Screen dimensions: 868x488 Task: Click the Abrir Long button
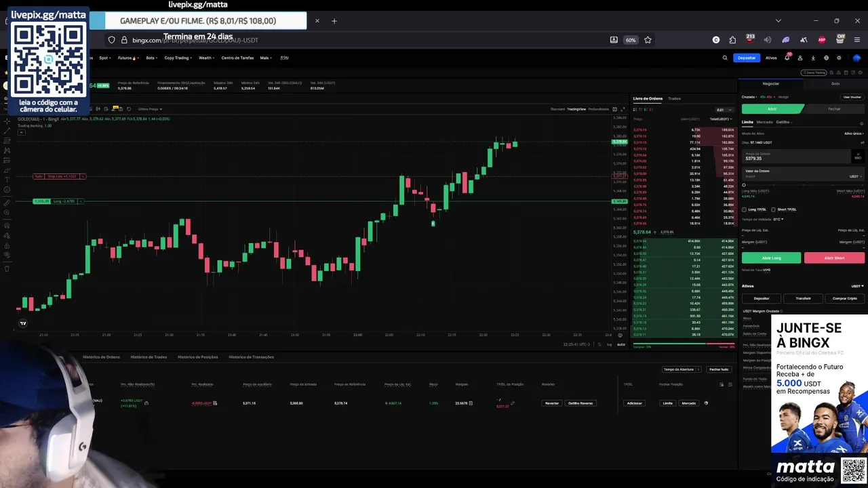pos(771,258)
